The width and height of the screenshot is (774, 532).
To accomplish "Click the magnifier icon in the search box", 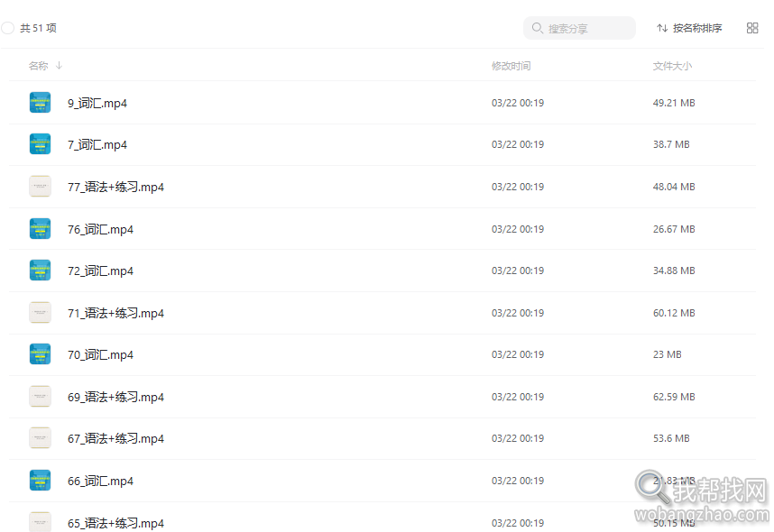I will (537, 28).
